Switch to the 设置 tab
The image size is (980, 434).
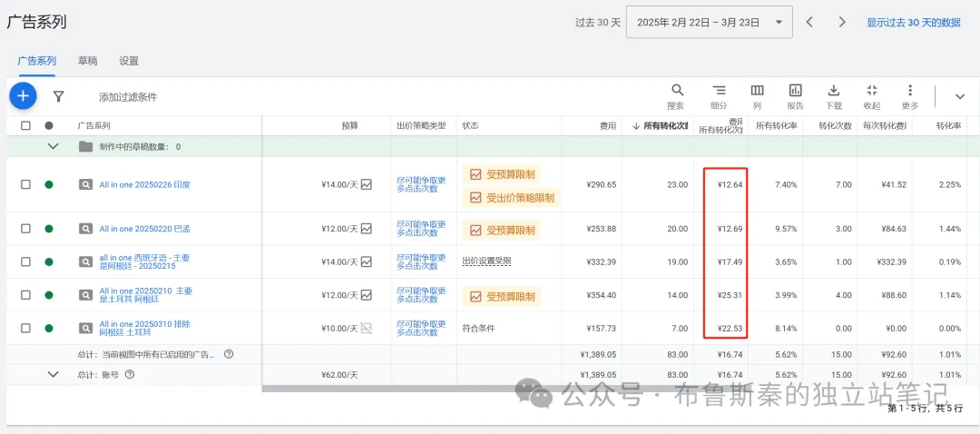point(129,61)
